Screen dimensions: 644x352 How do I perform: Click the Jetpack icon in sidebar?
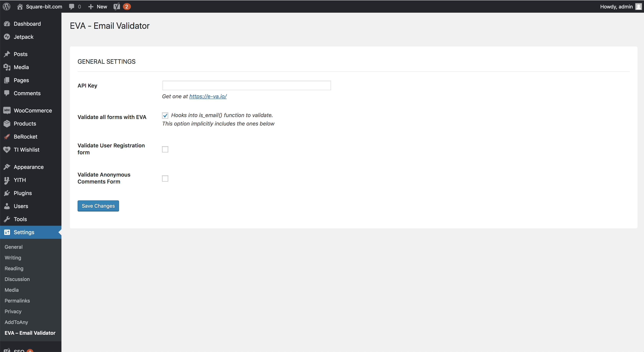[x=7, y=37]
